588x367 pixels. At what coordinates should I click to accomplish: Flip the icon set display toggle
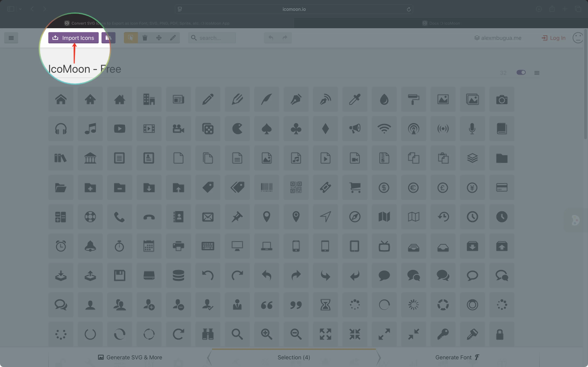pos(521,72)
